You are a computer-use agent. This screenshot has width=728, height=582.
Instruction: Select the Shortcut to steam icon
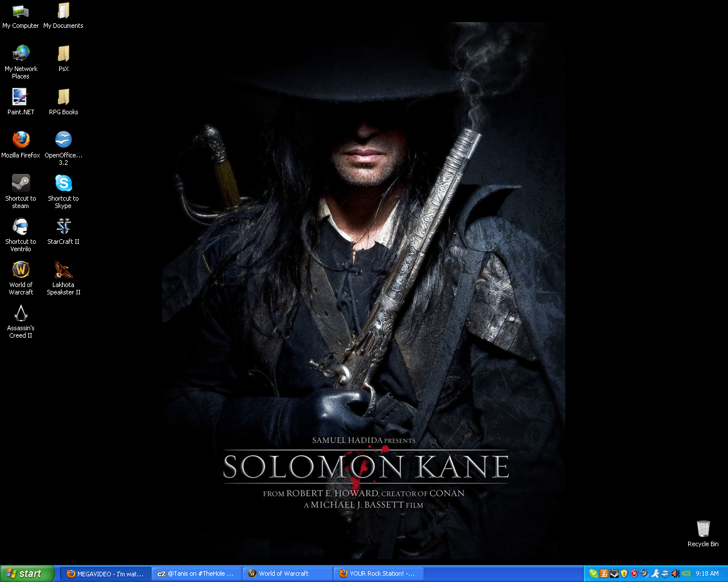pos(20,192)
